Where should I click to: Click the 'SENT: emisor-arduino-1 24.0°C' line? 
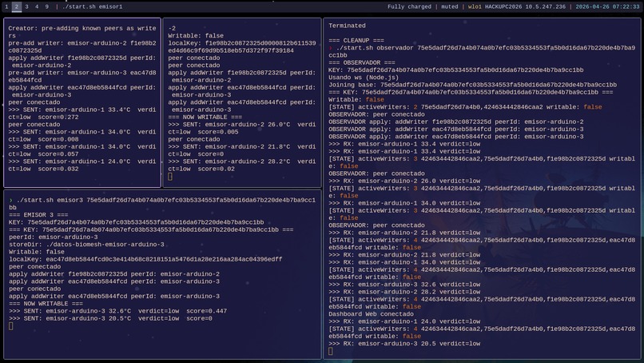[x=82, y=166]
